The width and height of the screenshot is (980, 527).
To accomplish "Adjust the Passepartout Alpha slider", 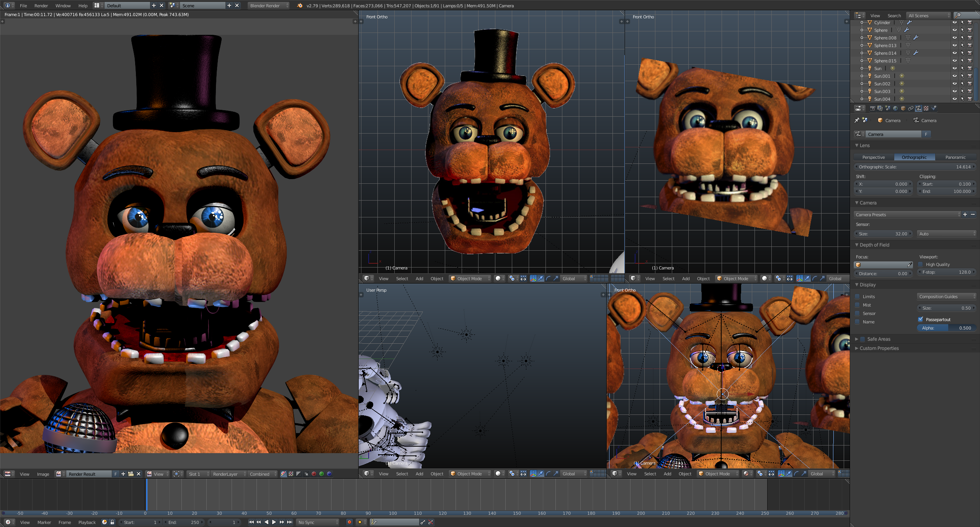I will (946, 328).
